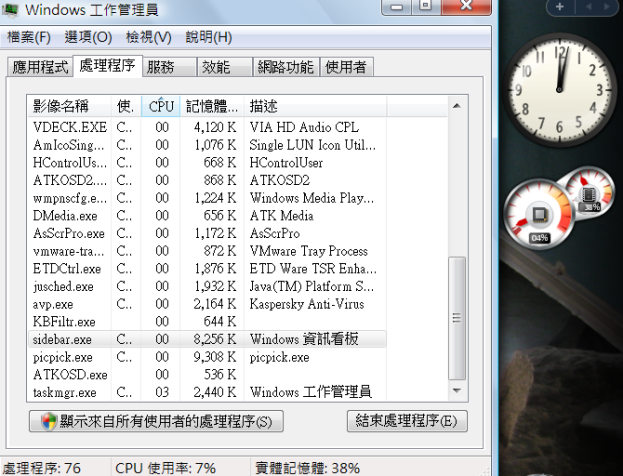623x476 pixels.
Task: Sort by 記憶體 column header
Action: 212,106
